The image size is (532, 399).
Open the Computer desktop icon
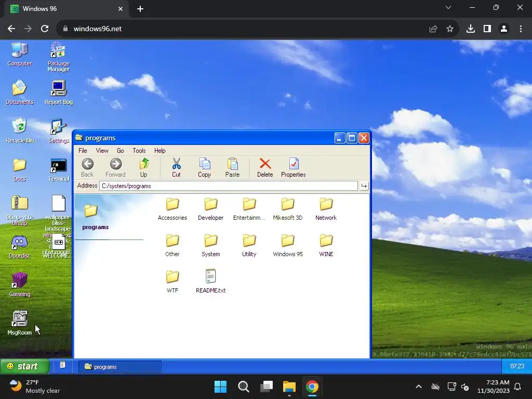(x=20, y=54)
